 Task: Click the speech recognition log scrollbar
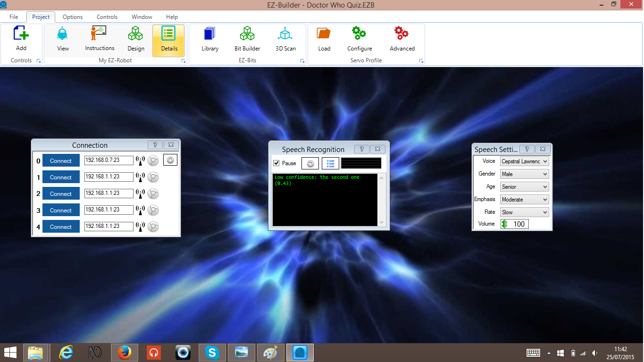click(x=382, y=200)
